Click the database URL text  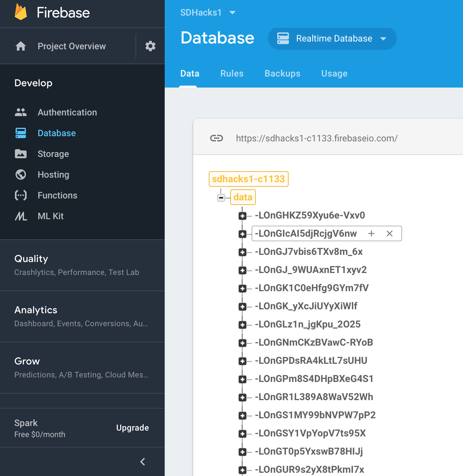317,138
